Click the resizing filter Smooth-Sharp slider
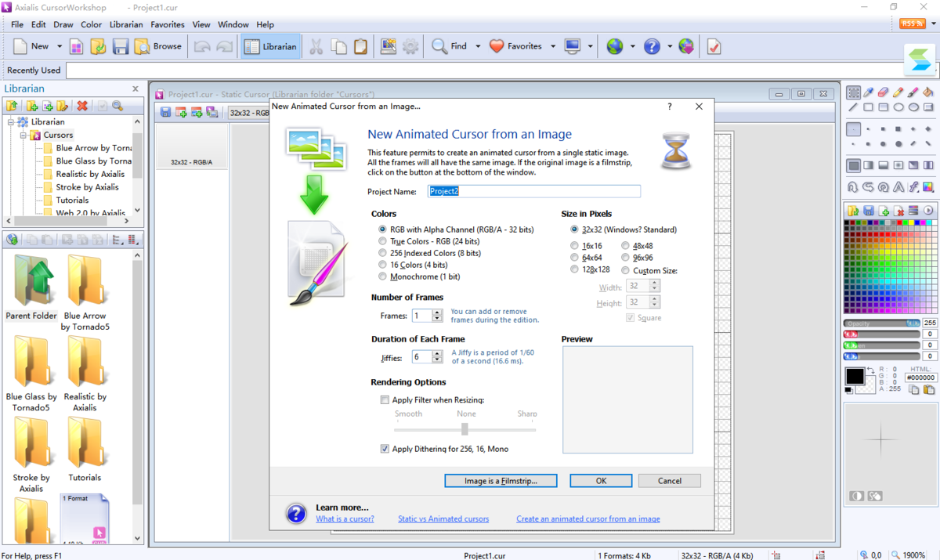This screenshot has width=940, height=560. (x=465, y=429)
